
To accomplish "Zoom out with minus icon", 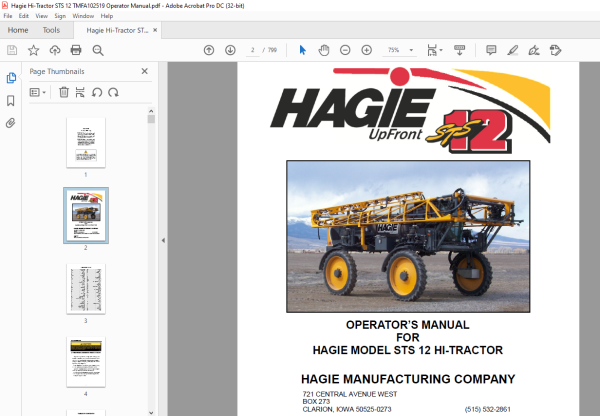I will [345, 50].
